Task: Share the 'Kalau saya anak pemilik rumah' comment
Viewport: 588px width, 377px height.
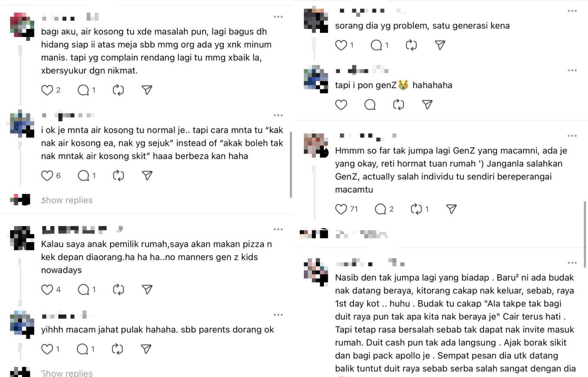Action: 147,289
